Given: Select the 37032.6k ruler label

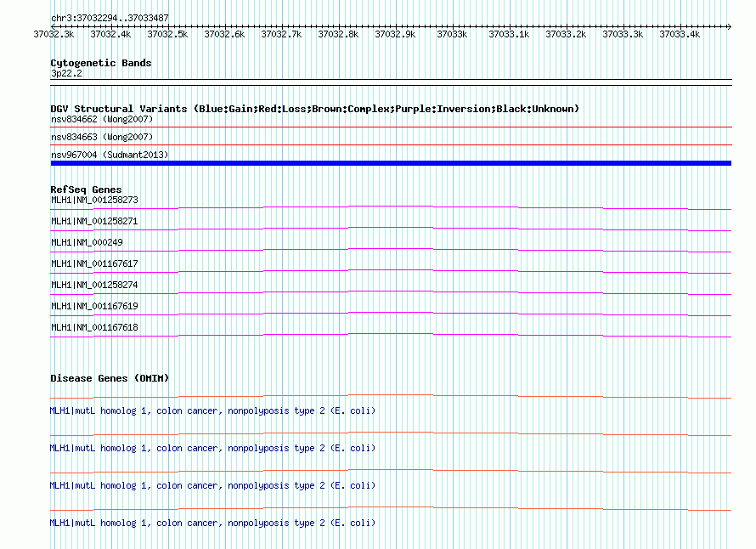Looking at the screenshot, I should pyautogui.click(x=224, y=34).
